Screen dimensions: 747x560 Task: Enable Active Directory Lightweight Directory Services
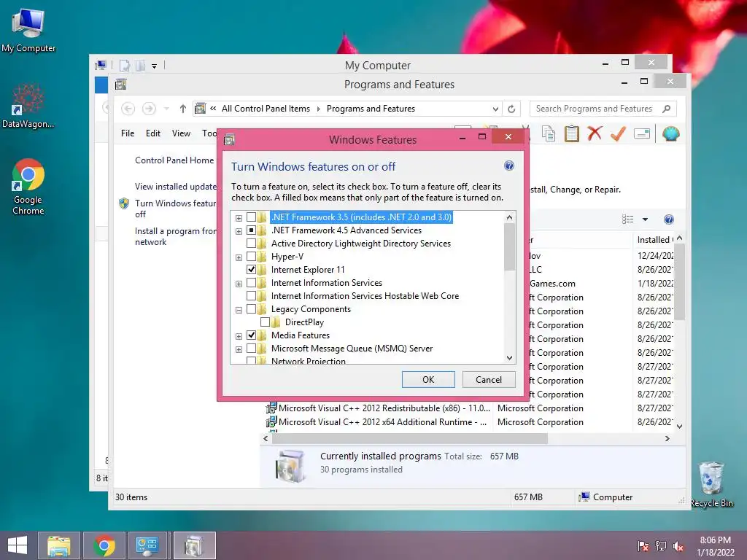(x=251, y=244)
